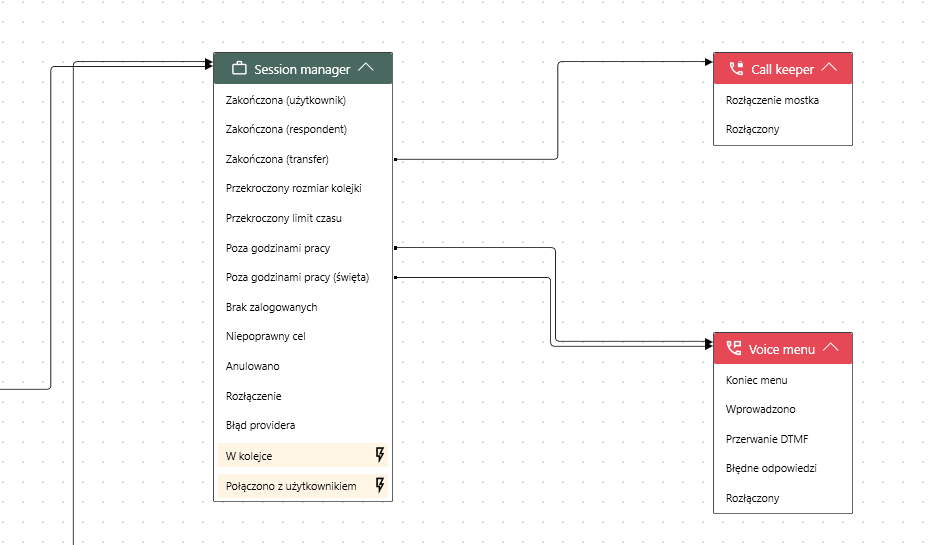Click lightning icon beside Połączono z użytkownikiem
Screen dimensions: 936x545
click(379, 486)
